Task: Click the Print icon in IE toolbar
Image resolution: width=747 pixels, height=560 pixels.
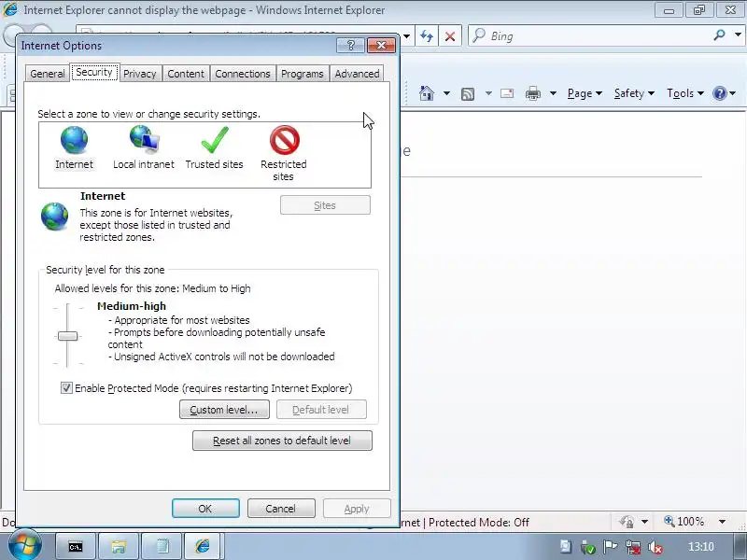Action: (532, 93)
